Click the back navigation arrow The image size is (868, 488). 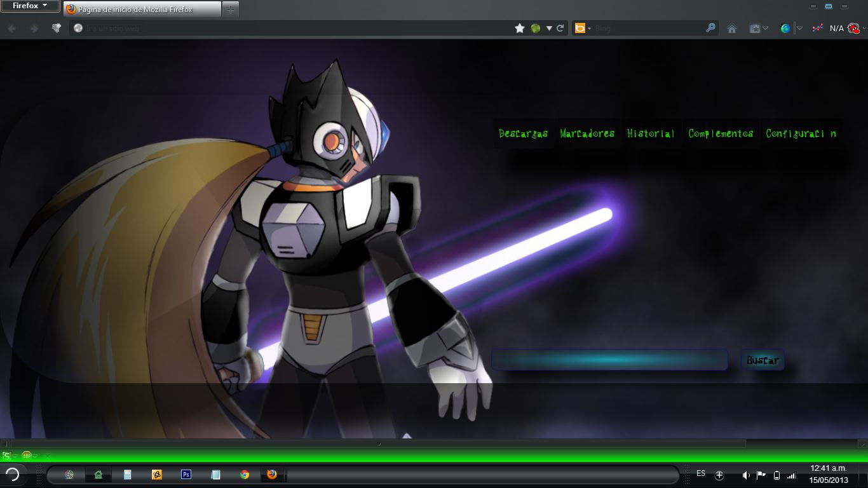point(10,28)
